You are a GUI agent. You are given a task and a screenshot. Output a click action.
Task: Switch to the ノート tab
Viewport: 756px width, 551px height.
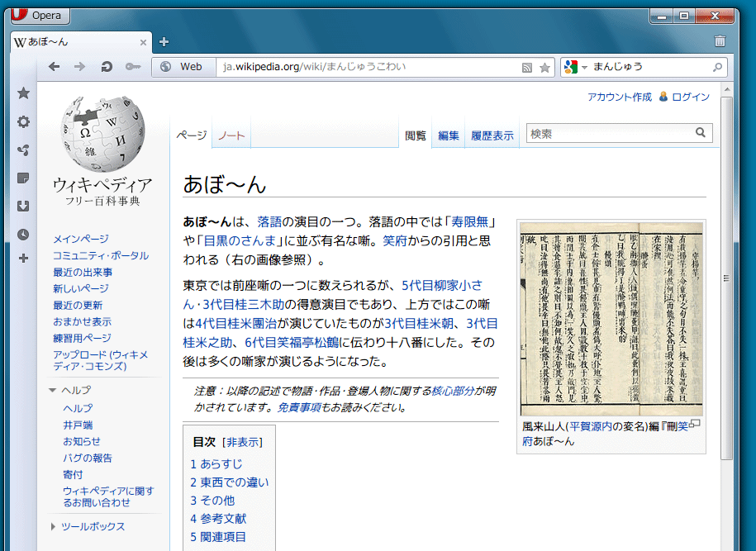[231, 135]
